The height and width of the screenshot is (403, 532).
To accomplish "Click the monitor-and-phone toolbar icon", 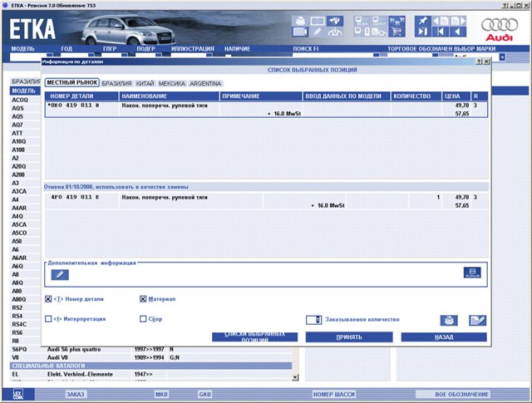I will [x=362, y=32].
